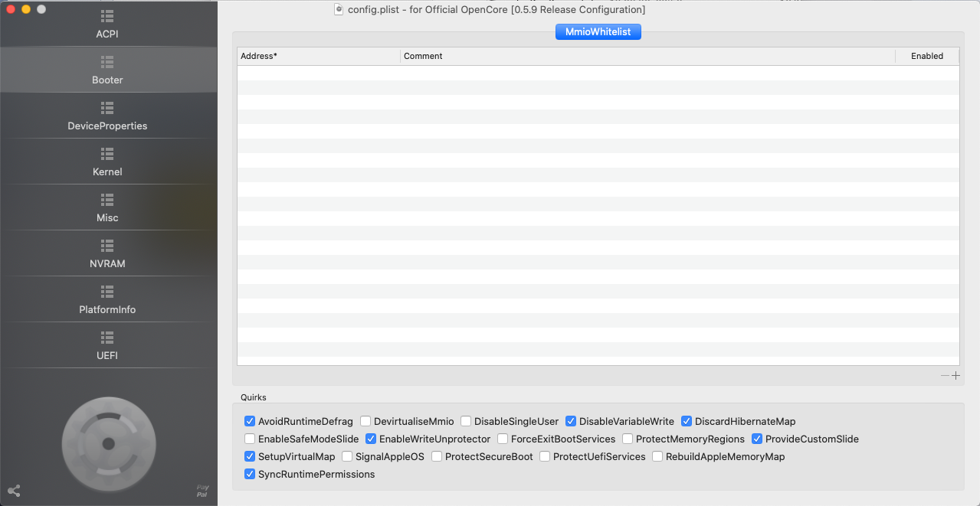Screen dimensions: 980x506
Task: Click the PayPal donate icon
Action: coord(202,491)
